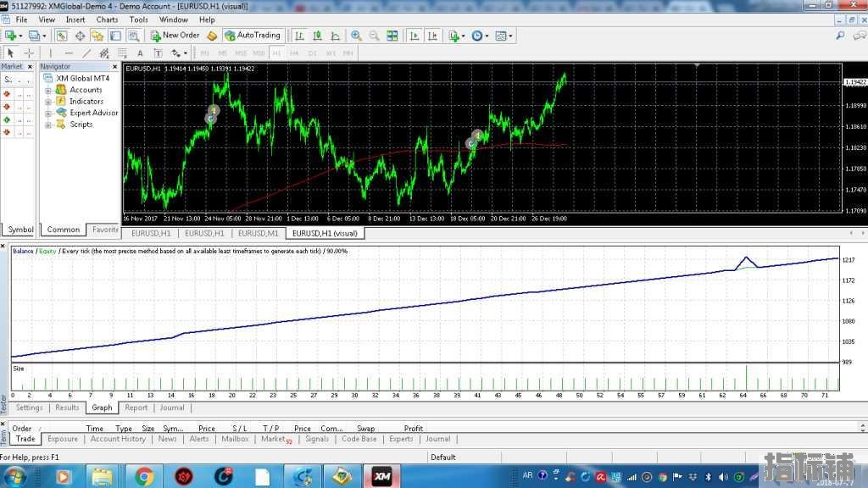Click the tile windows icon in toolbar

pyautogui.click(x=392, y=36)
